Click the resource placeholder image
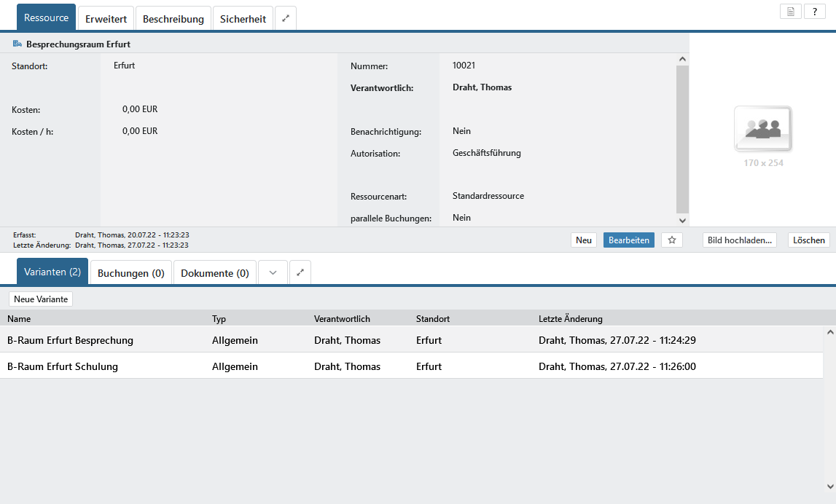This screenshot has width=836, height=504. click(763, 130)
